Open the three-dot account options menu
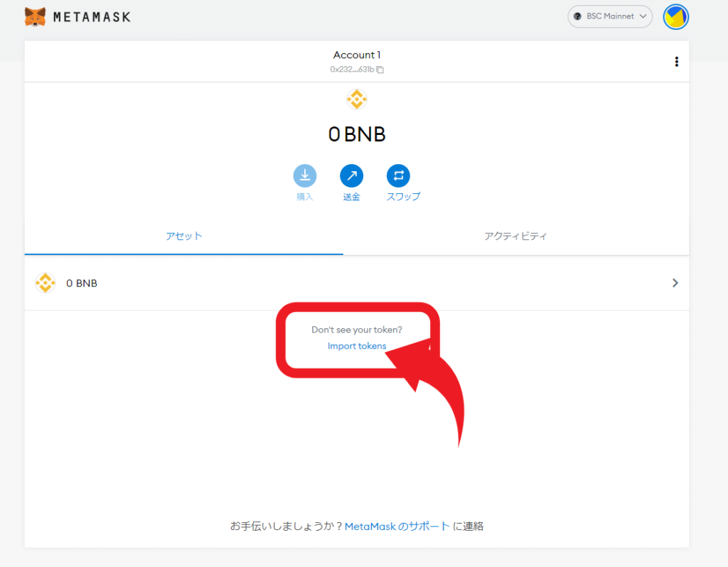The height and width of the screenshot is (567, 728). click(x=676, y=62)
